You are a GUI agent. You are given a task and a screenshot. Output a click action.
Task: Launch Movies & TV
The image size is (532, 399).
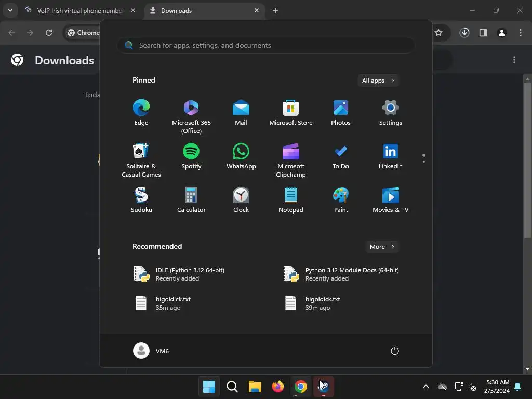[391, 200]
